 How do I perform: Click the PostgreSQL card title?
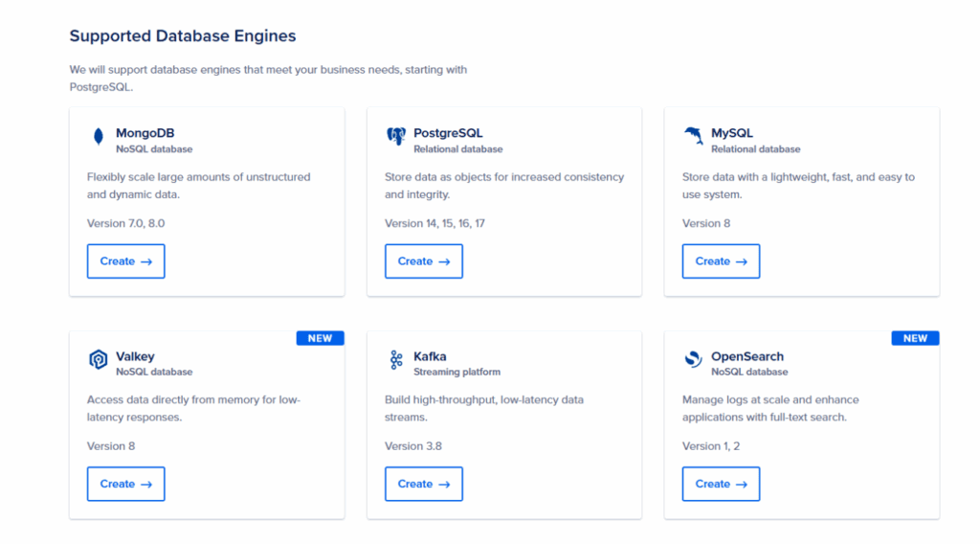pyautogui.click(x=448, y=133)
